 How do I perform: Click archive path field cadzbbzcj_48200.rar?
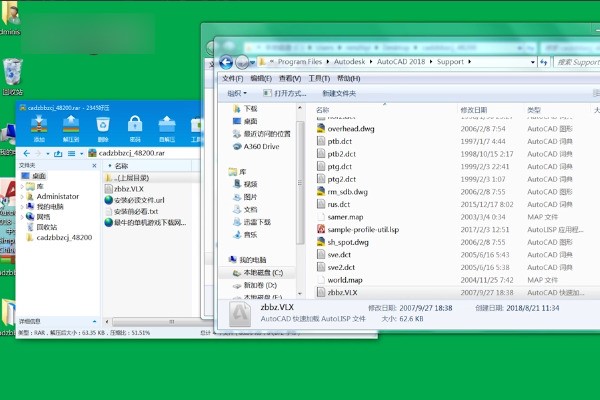click(143, 153)
